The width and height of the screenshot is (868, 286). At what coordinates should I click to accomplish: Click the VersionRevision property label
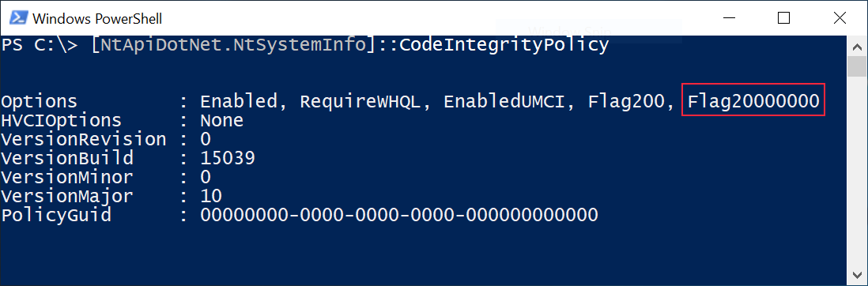tap(84, 139)
